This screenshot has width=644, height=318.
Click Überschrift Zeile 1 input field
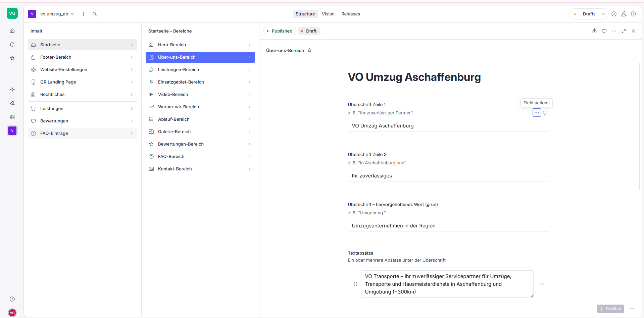pyautogui.click(x=448, y=126)
